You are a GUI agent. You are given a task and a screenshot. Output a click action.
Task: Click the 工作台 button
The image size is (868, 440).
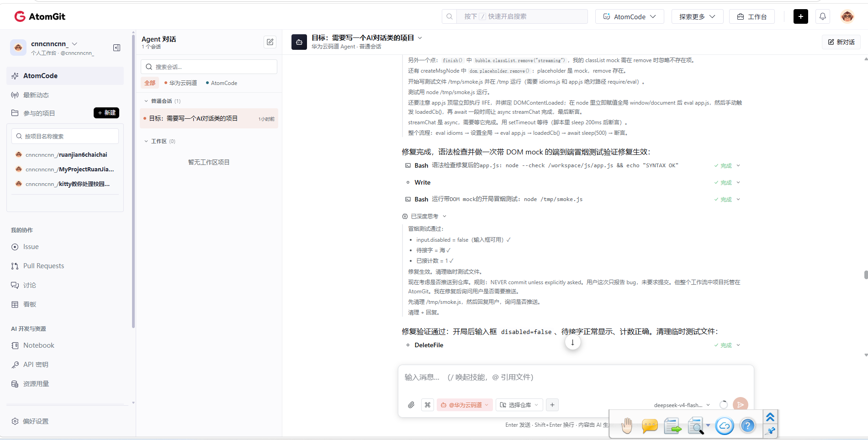pos(752,16)
